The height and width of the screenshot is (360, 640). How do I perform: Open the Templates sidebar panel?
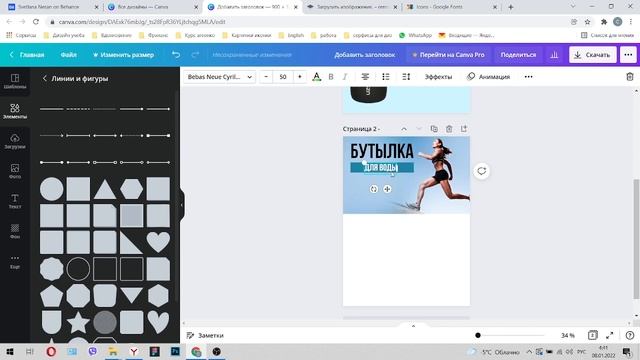[15, 81]
